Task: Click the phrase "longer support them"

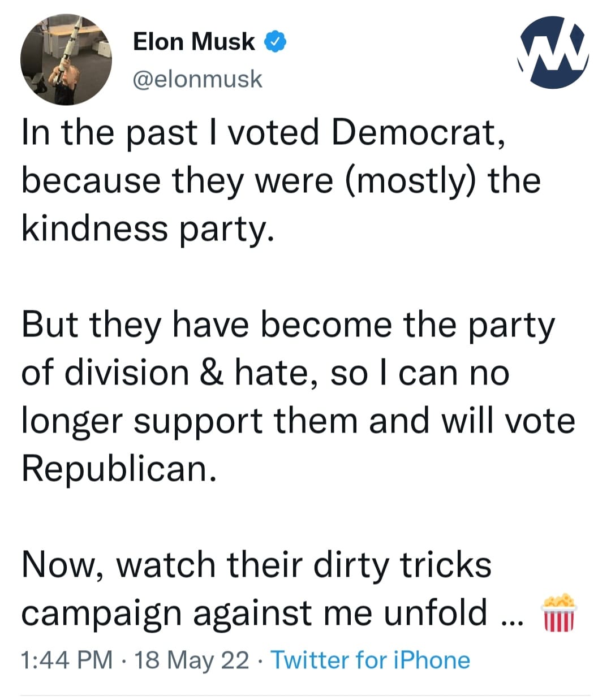Action: 190,421
